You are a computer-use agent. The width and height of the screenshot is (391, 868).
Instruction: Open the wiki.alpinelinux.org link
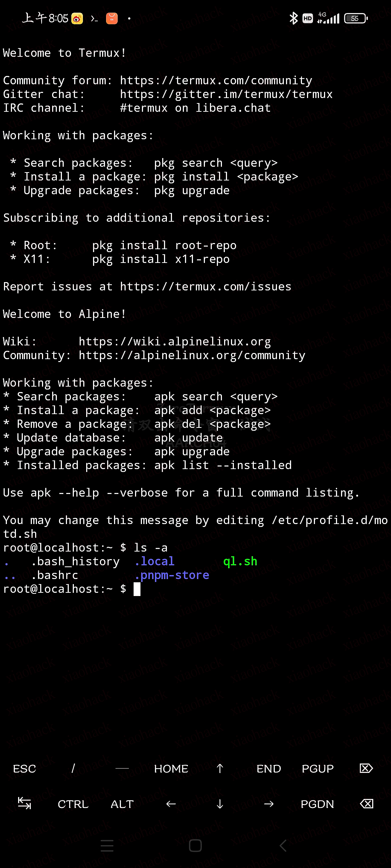coord(175,341)
